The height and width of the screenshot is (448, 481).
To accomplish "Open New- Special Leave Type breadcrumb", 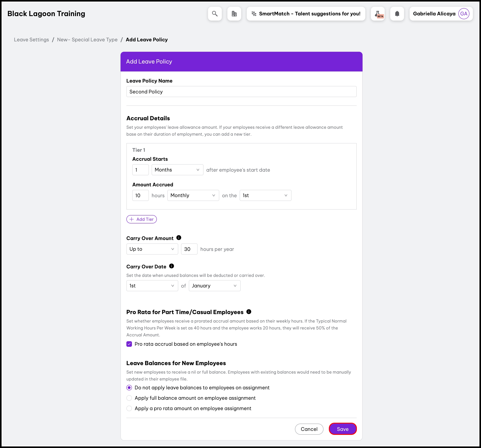I will click(x=87, y=40).
